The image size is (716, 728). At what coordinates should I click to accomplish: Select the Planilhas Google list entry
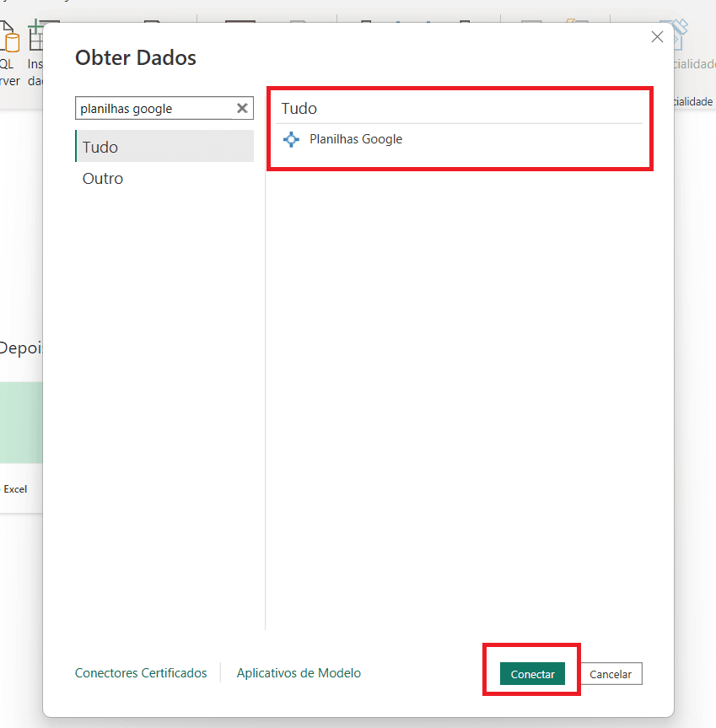tap(356, 139)
